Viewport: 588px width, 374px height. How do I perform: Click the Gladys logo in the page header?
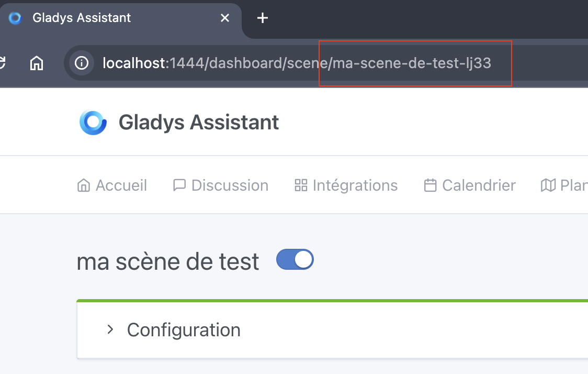(93, 123)
